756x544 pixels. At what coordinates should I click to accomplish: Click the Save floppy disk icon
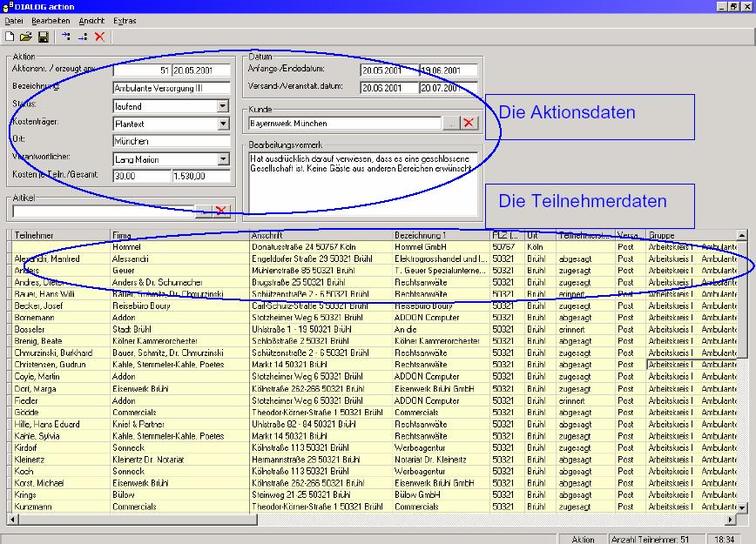[43, 37]
